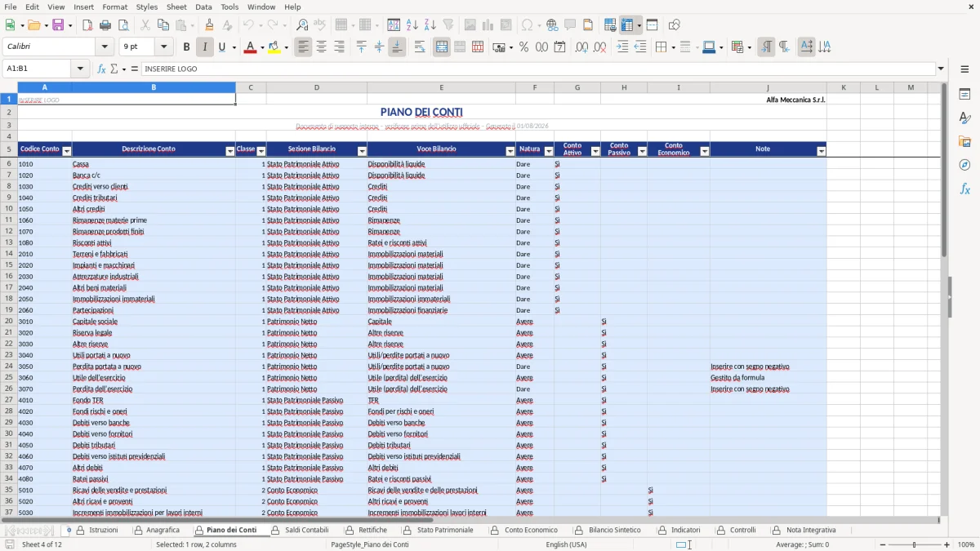This screenshot has height=551, width=980.
Task: Open sidebar Gallery icon
Action: (964, 142)
